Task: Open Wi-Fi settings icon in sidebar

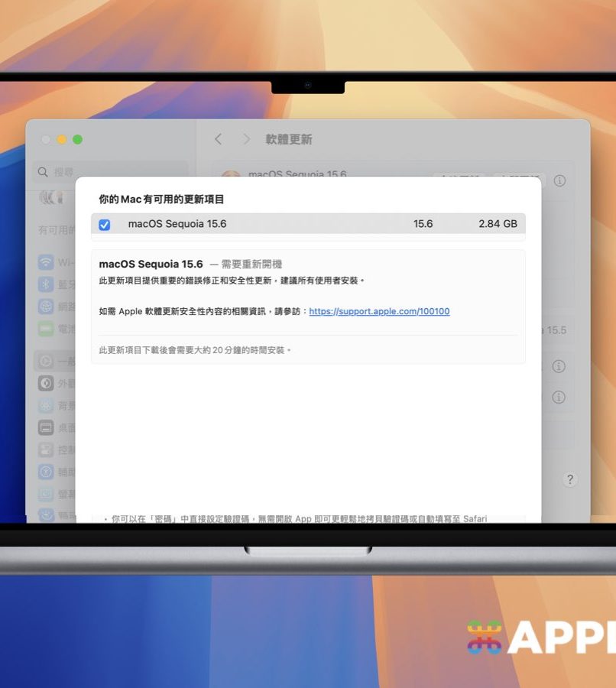Action: click(46, 262)
